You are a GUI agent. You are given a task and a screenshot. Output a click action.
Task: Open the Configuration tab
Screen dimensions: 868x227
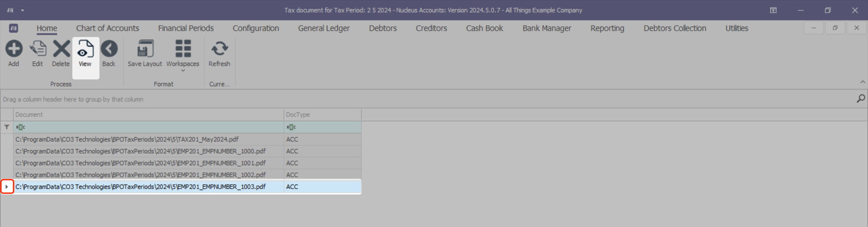click(256, 28)
